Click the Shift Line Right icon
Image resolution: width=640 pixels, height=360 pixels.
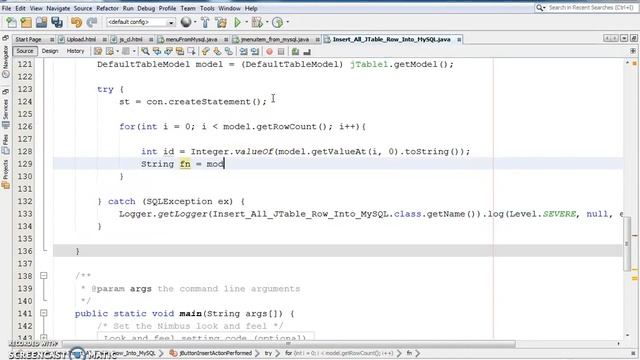(255, 51)
